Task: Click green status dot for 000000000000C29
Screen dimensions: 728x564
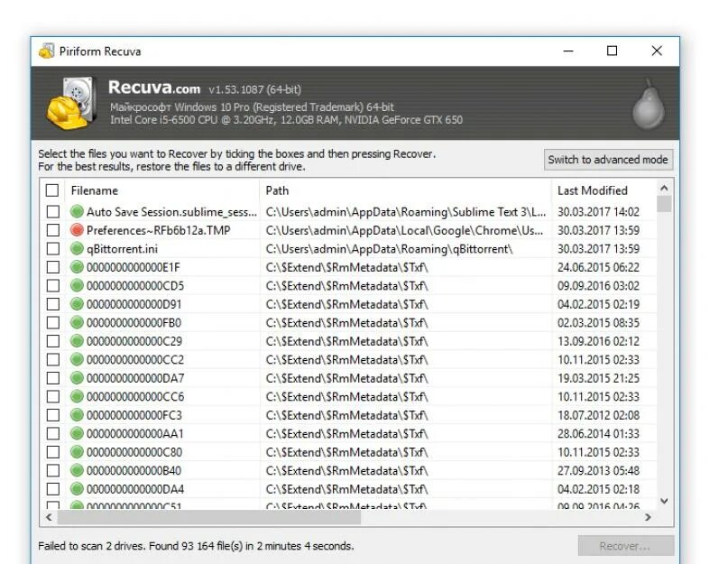Action: [x=77, y=341]
